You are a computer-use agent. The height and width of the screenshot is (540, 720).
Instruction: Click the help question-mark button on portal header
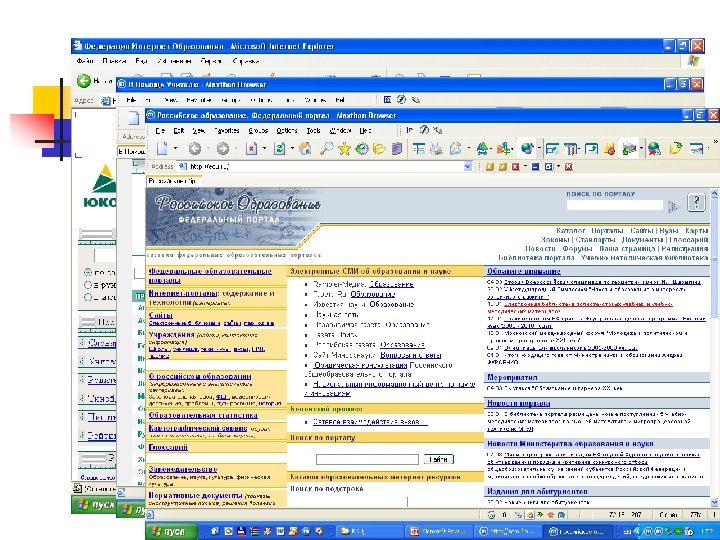click(x=696, y=202)
